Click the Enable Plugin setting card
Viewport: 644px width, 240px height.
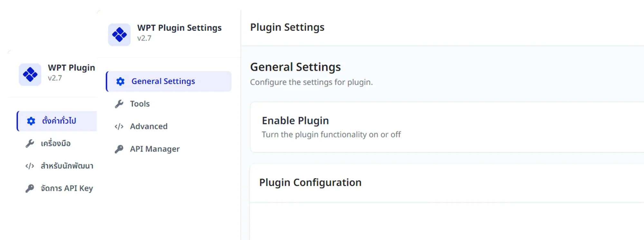point(447,127)
